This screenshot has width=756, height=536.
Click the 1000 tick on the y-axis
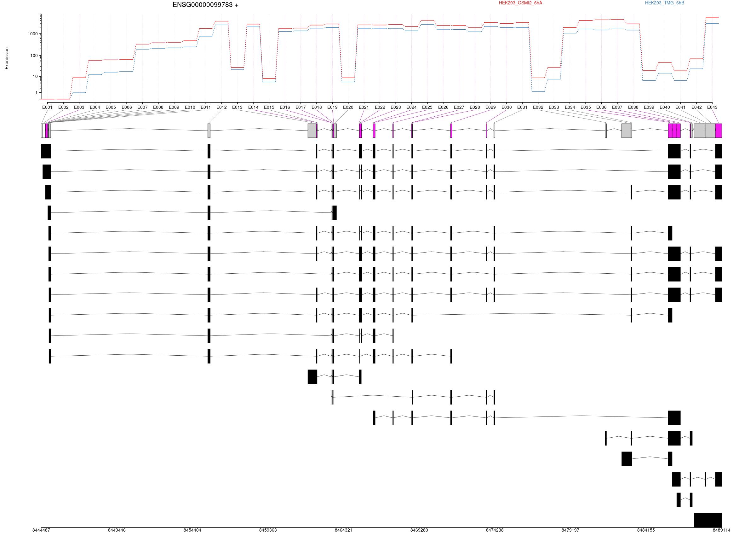coord(33,34)
